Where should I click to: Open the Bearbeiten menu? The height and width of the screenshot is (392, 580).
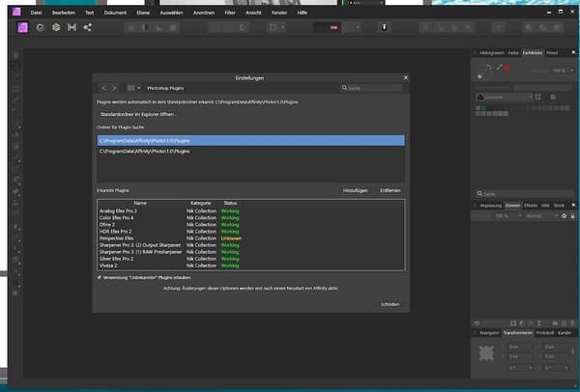tap(64, 13)
